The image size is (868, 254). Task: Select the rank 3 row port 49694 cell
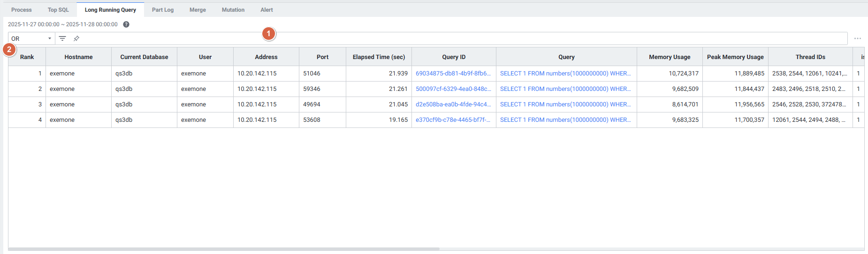coord(322,105)
